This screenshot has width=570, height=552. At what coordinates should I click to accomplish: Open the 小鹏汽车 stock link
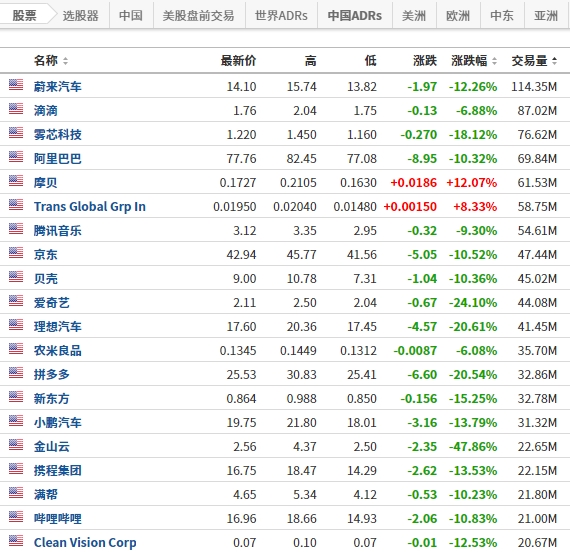(x=57, y=423)
